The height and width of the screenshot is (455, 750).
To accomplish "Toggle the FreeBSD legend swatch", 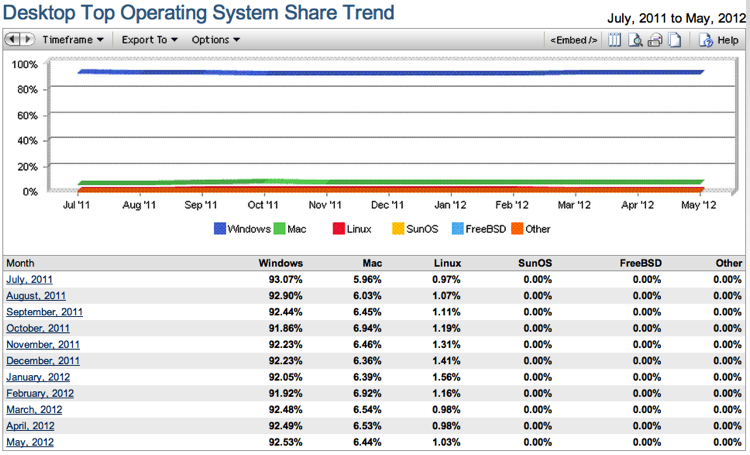I will click(458, 229).
